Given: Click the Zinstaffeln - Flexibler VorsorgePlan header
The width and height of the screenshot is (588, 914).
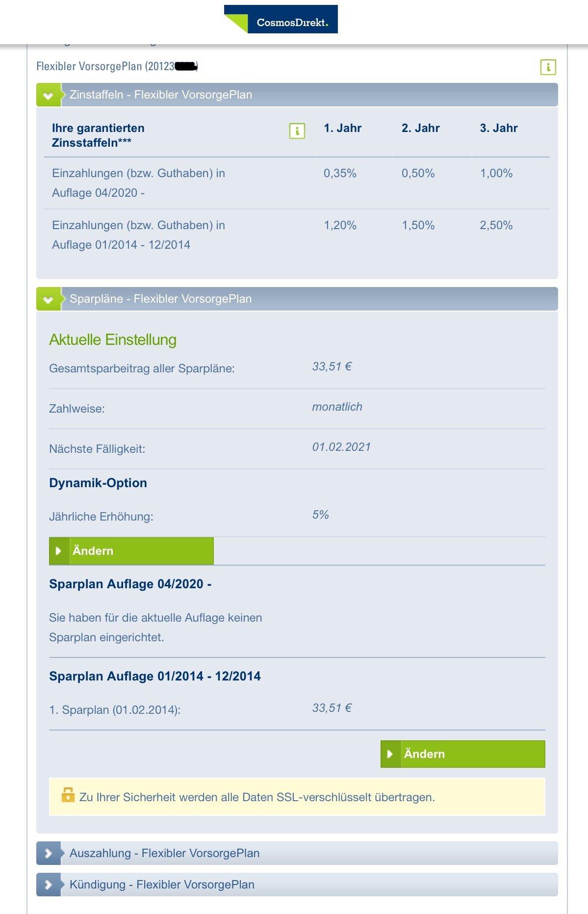Looking at the screenshot, I should pos(161,95).
